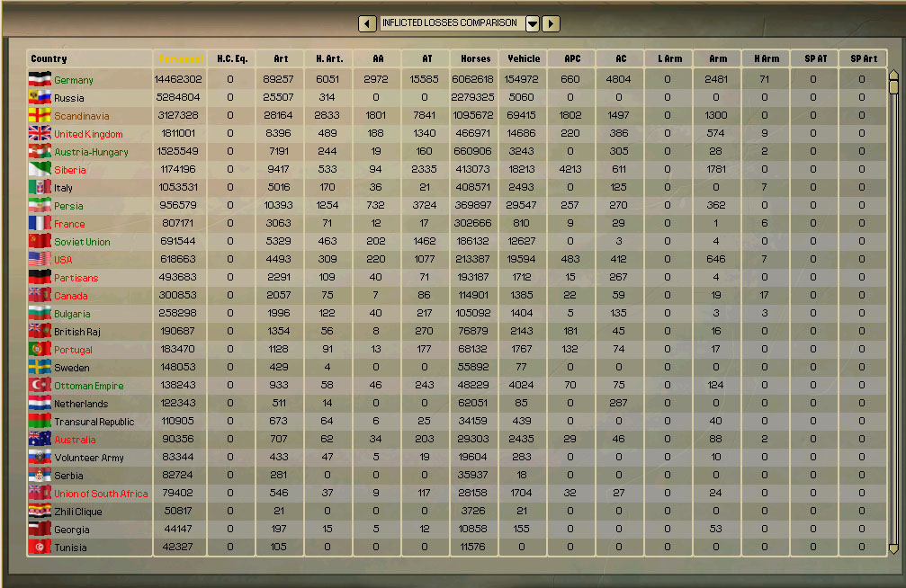Image resolution: width=906 pixels, height=588 pixels.
Task: Sort by H.C. Eq. column header
Action: [x=232, y=59]
